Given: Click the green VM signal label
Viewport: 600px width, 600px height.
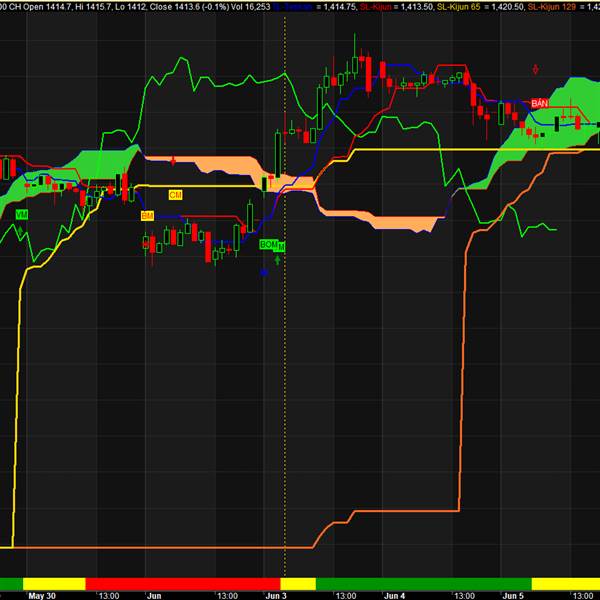Looking at the screenshot, I should point(22,215).
